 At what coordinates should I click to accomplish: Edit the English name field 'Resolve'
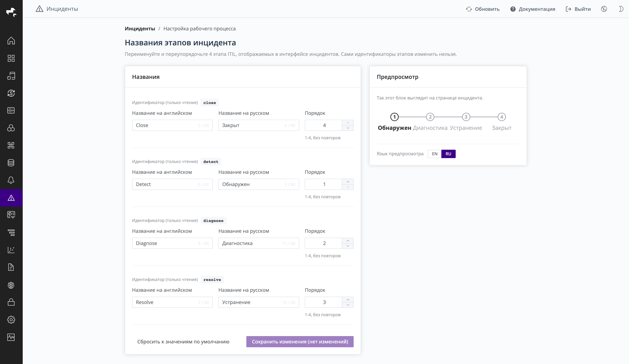[172, 302]
